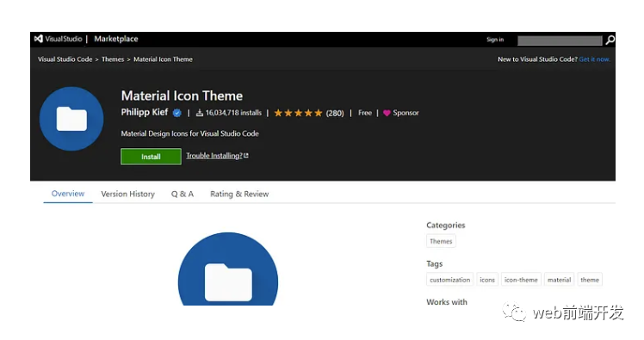644x340 pixels.
Task: Click the header blue folder extension icon
Action: pos(71,119)
